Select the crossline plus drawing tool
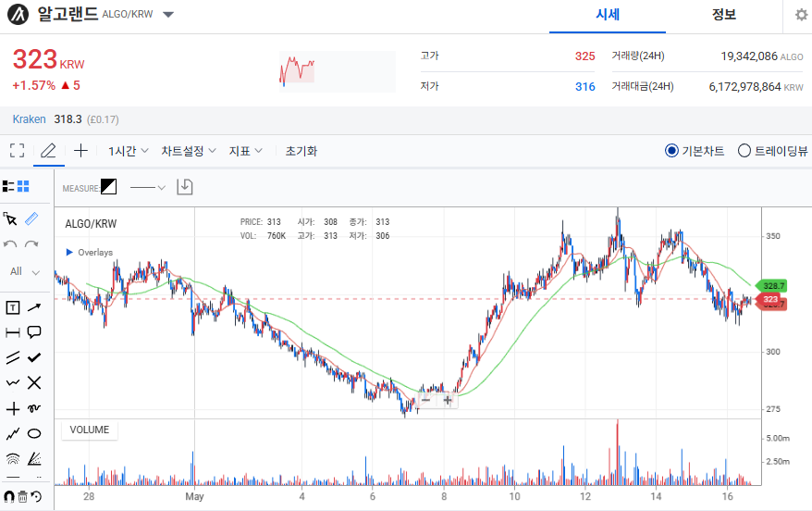This screenshot has height=511, width=812. pyautogui.click(x=13, y=409)
